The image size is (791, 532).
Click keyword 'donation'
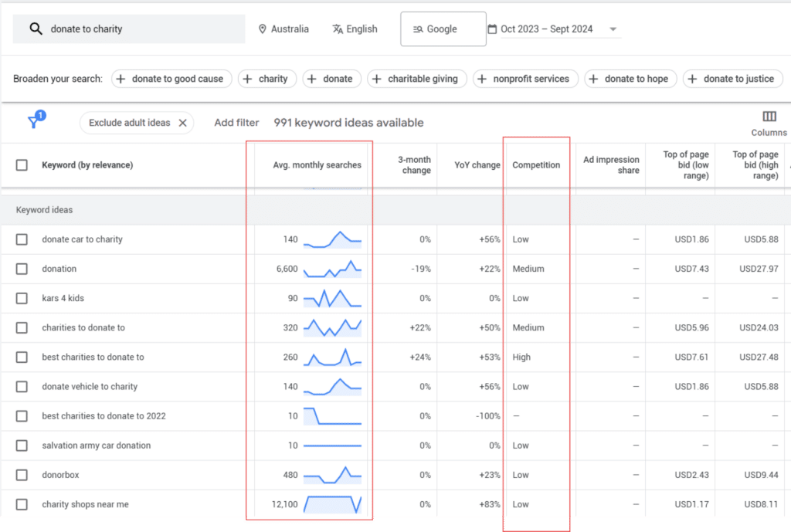point(59,269)
